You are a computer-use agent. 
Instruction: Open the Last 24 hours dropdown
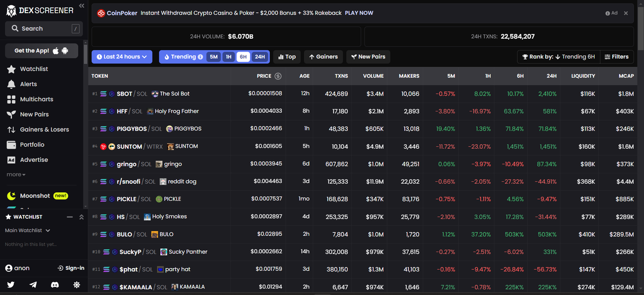122,56
